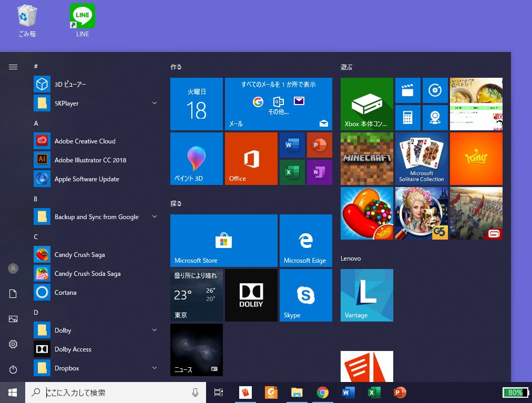This screenshot has width=532, height=403.
Task: Click the user account icon
Action: click(13, 268)
